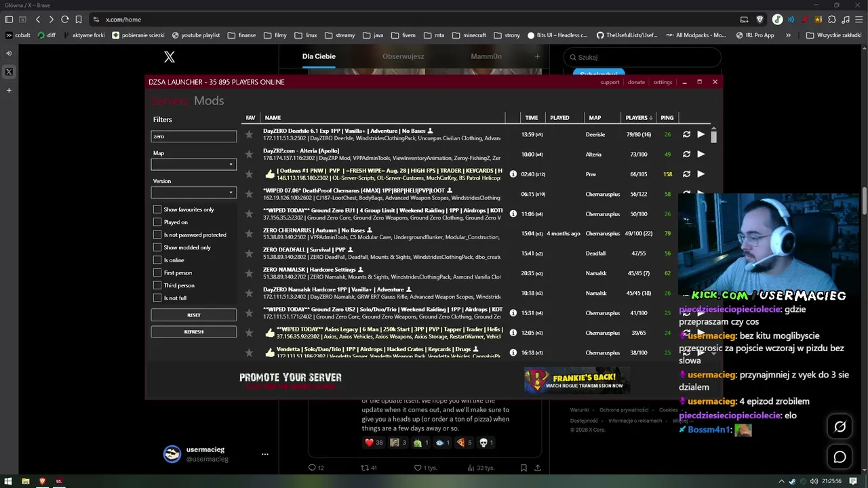Switch to the Mods tab
Viewport: 868px width, 488px height.
[209, 101]
